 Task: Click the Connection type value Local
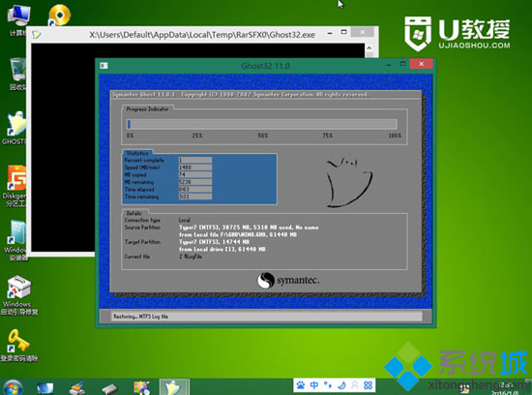pos(185,220)
